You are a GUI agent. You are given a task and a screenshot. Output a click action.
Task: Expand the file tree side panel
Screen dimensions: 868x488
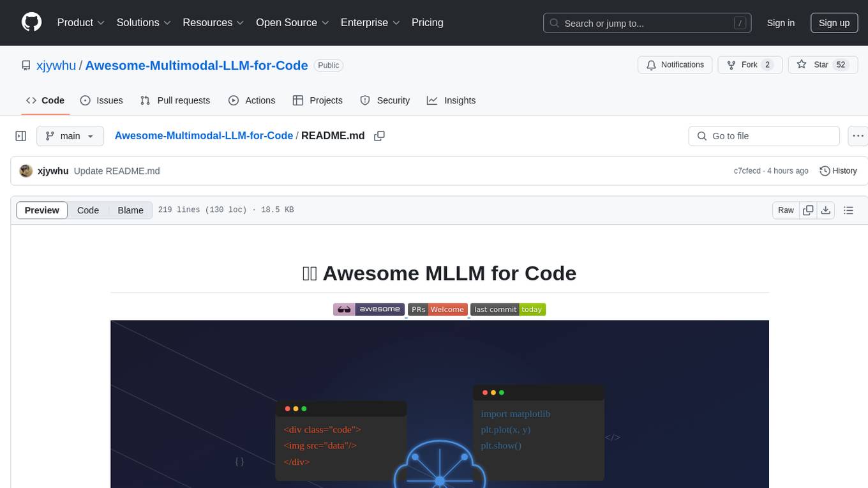[21, 136]
